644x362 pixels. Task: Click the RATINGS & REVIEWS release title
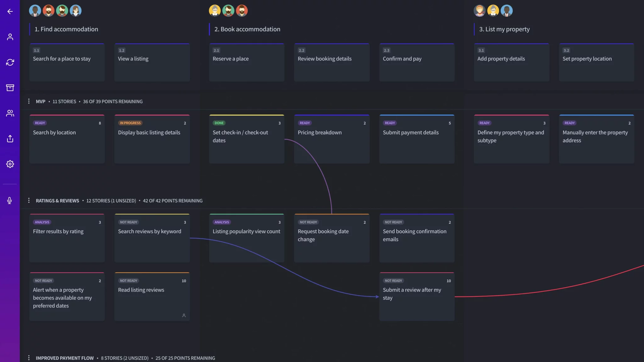[57, 201]
